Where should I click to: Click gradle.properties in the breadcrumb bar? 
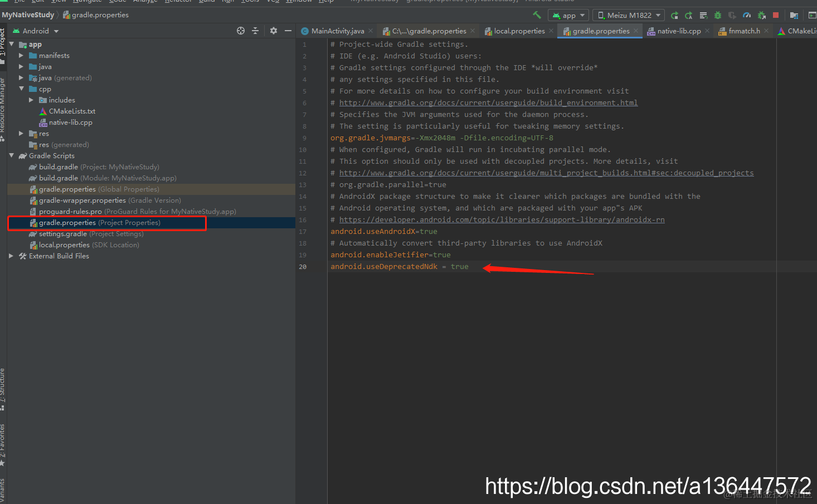(96, 15)
